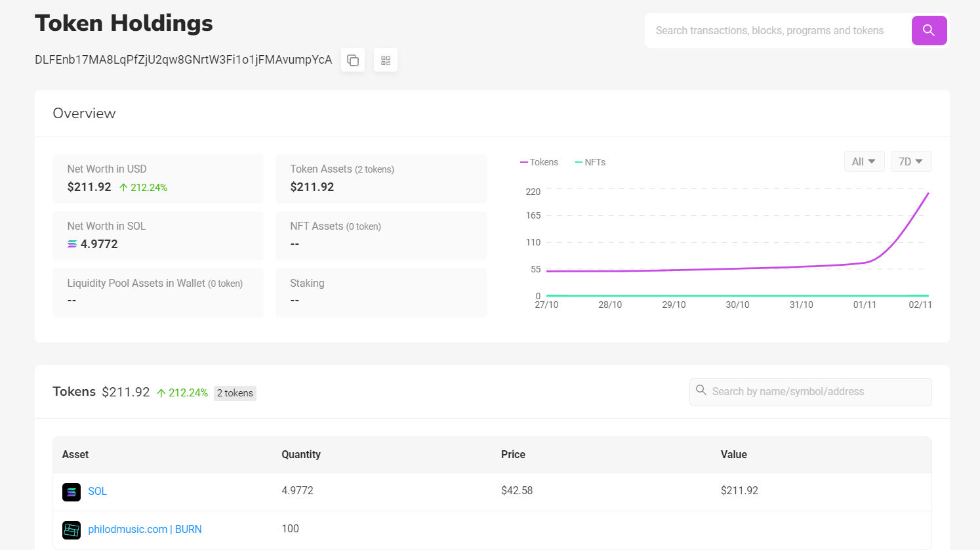
Task: Toggle the NFTs series in chart legend
Action: click(590, 162)
